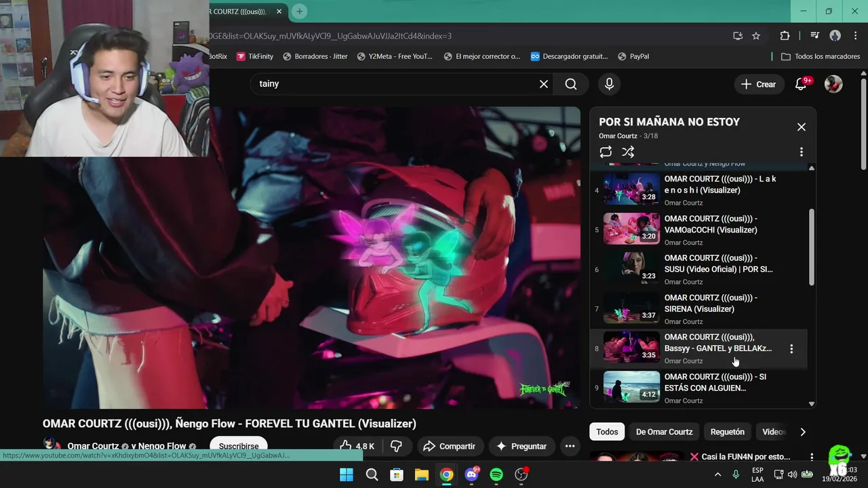
Task: Click the Suscribirse button
Action: (239, 446)
